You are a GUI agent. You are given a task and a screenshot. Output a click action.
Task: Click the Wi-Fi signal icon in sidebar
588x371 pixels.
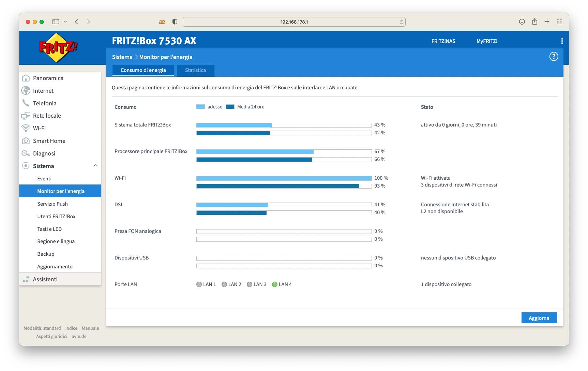26,128
